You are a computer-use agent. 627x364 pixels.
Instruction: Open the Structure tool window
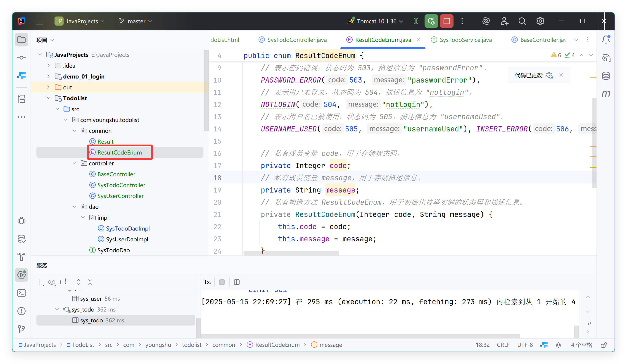22,99
